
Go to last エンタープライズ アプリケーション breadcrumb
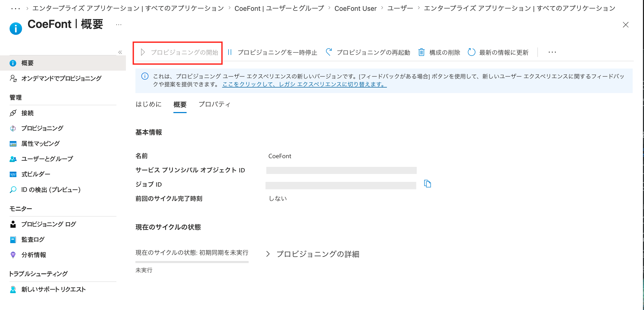[x=520, y=8]
